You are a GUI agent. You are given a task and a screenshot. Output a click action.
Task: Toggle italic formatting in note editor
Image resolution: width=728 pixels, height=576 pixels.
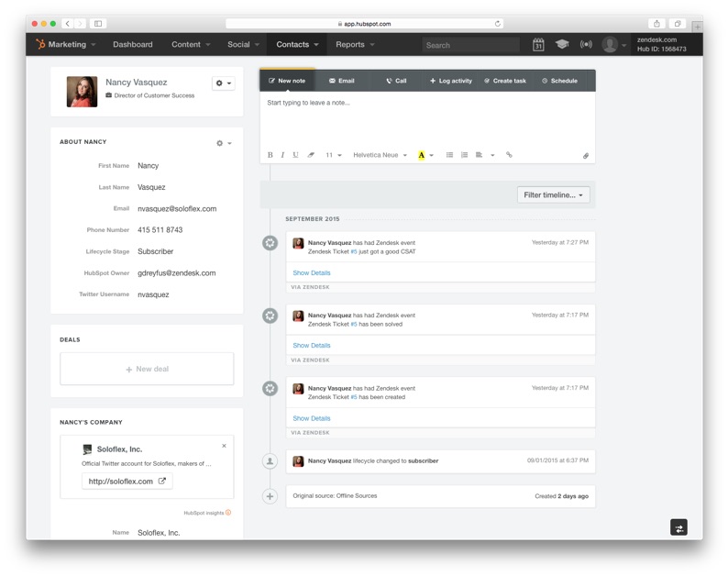click(x=282, y=155)
